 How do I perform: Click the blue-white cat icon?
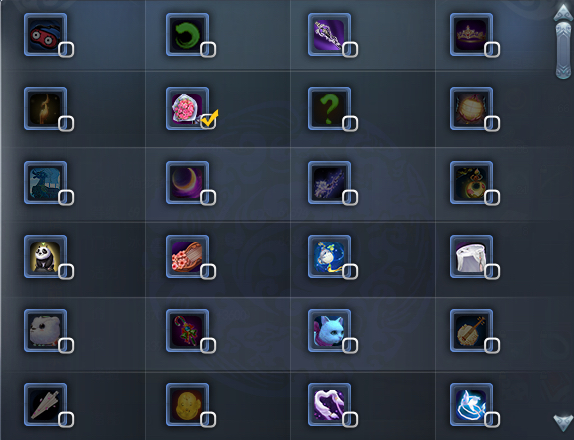pyautogui.click(x=329, y=331)
